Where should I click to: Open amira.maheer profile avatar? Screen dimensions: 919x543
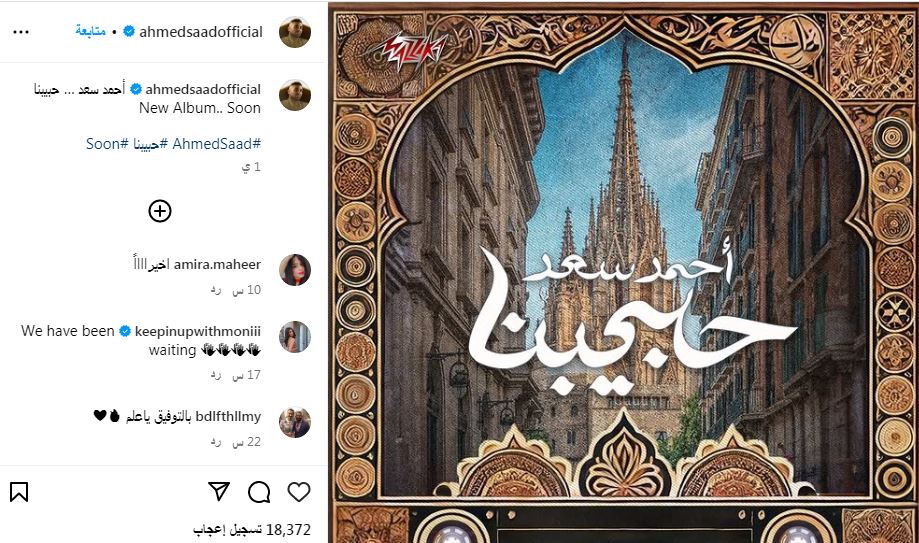pyautogui.click(x=295, y=270)
